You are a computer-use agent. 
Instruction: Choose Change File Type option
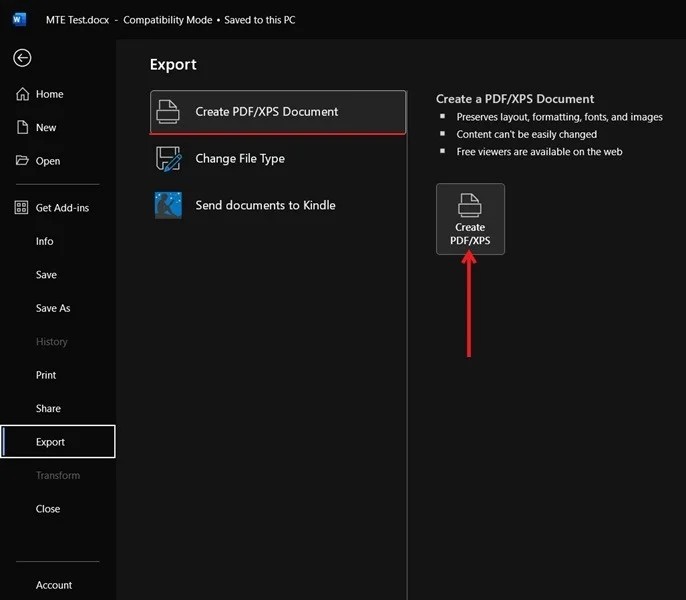tap(240, 158)
